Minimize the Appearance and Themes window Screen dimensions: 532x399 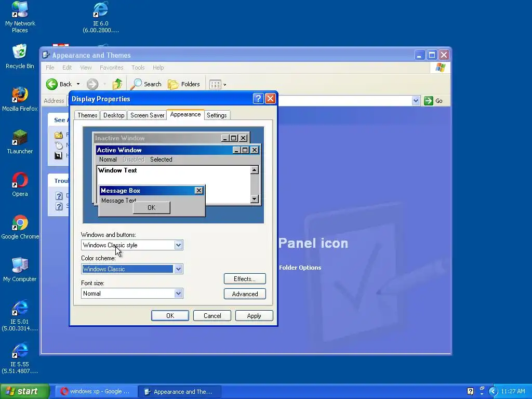coord(420,55)
